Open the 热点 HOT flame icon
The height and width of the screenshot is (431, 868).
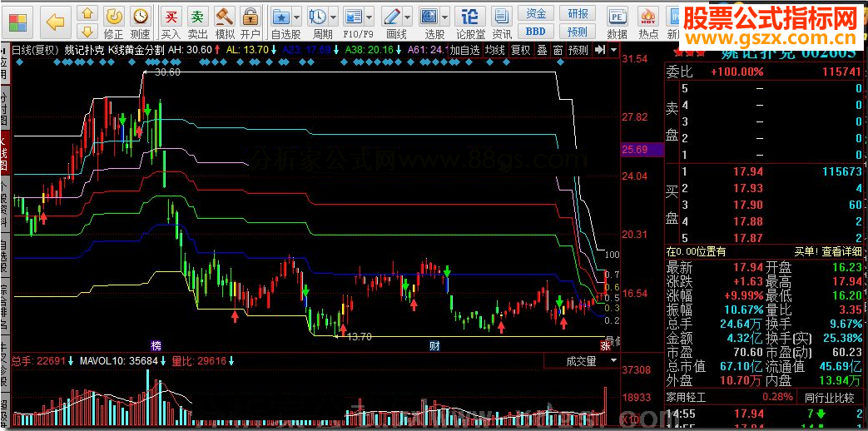(x=647, y=16)
